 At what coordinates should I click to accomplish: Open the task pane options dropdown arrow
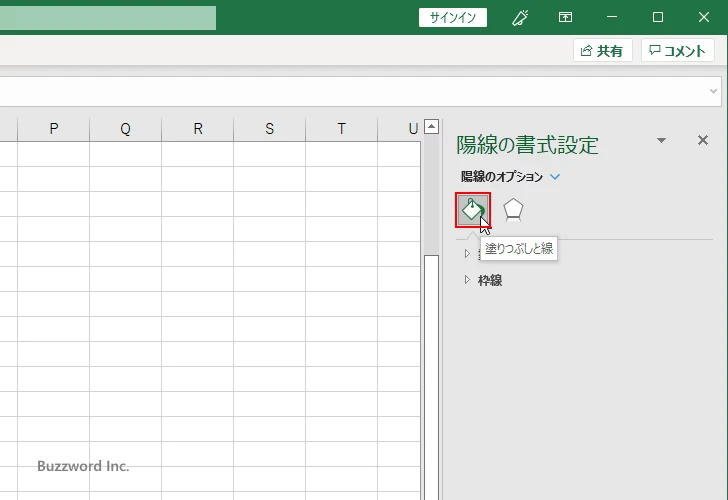point(662,140)
